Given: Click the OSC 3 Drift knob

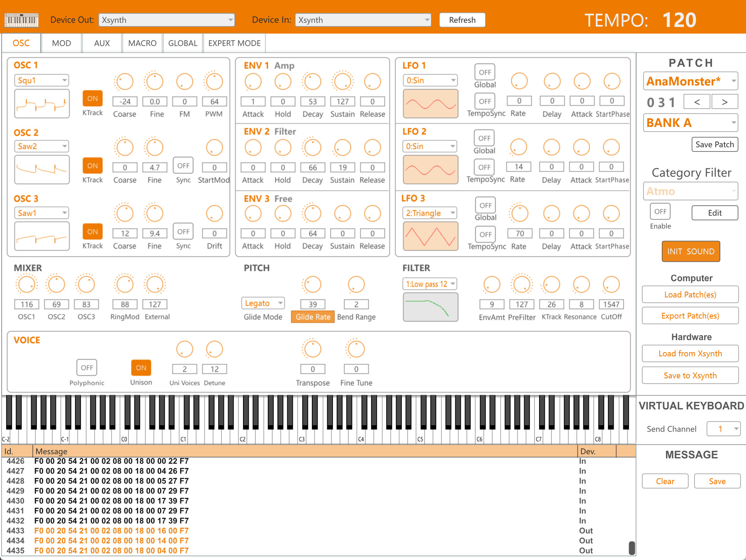Looking at the screenshot, I should [214, 214].
